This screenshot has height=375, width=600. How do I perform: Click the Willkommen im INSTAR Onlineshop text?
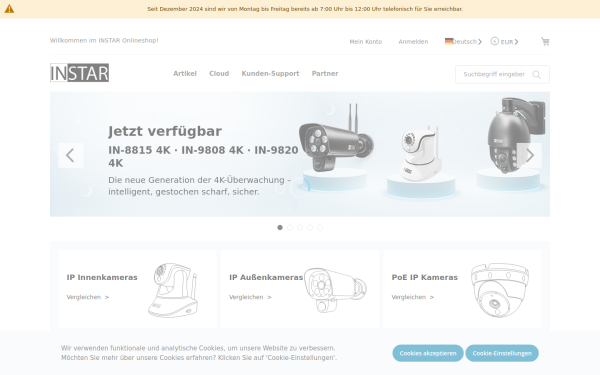[x=104, y=41]
